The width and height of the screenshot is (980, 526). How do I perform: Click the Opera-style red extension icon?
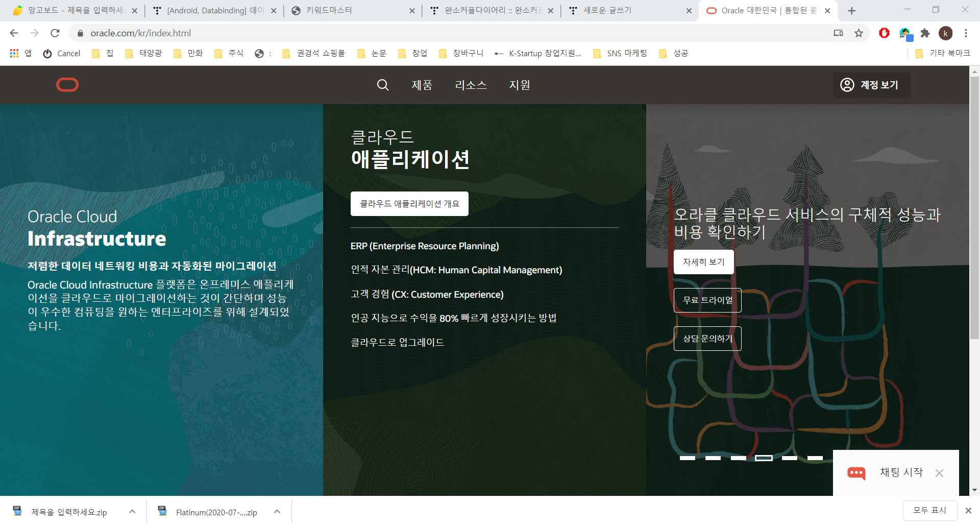click(x=884, y=33)
